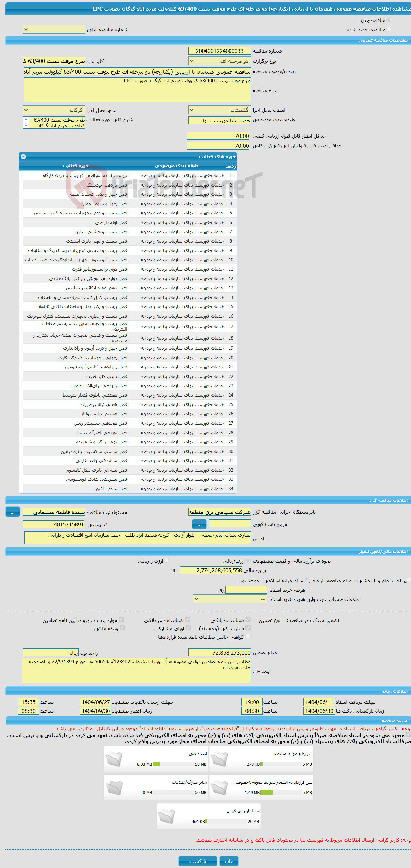Click طبقه بندی موضوعی column header

point(177,166)
